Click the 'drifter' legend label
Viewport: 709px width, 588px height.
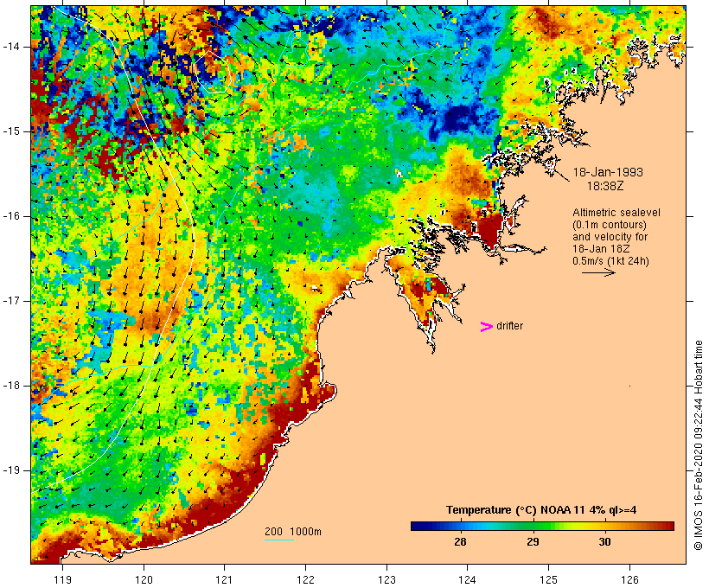click(x=509, y=326)
